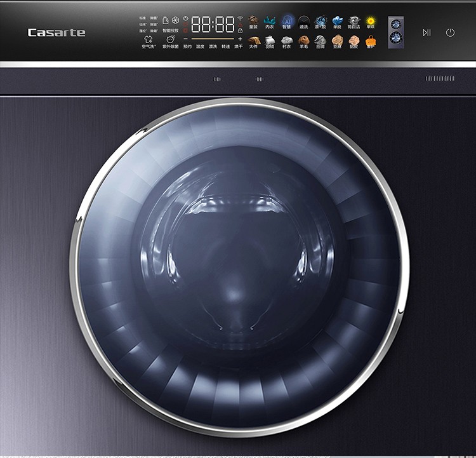Screen dimensions: 476x458
Task: Select the 奢护 luxury bag care program
Action: click(371, 42)
